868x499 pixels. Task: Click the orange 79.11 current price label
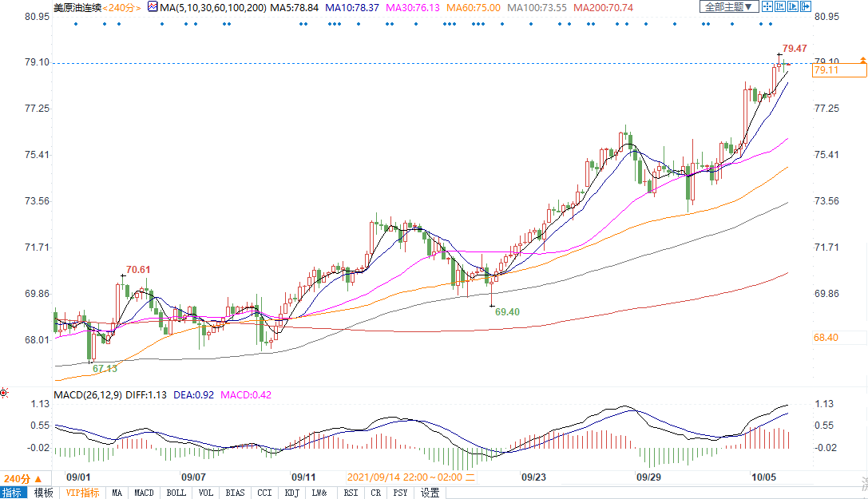837,71
